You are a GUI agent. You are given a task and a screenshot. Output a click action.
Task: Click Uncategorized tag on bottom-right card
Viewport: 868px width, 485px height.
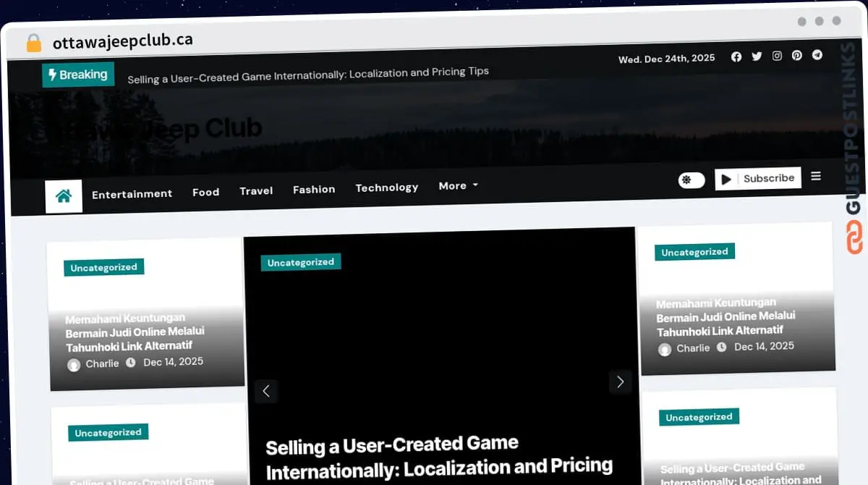pos(699,417)
